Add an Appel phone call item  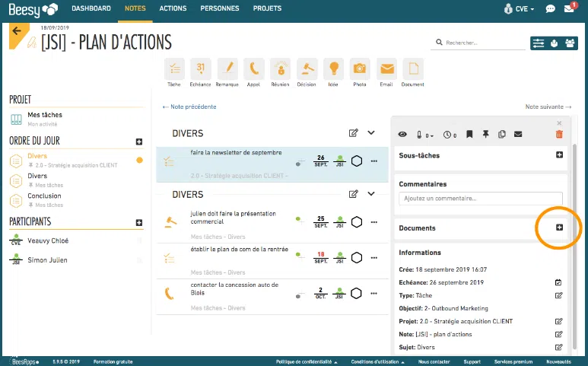click(x=253, y=72)
